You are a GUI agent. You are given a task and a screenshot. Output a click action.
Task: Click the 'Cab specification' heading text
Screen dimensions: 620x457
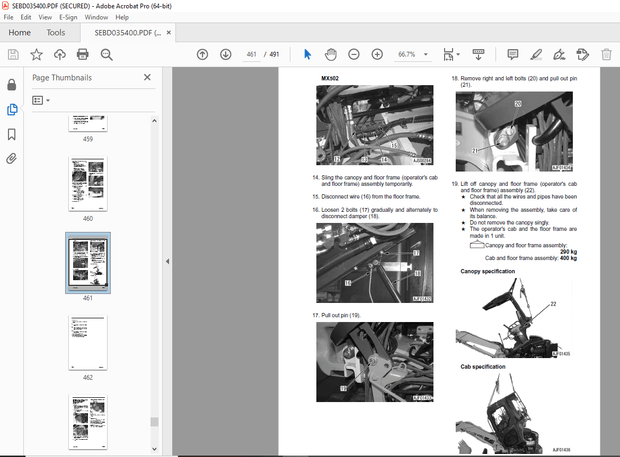(x=483, y=366)
